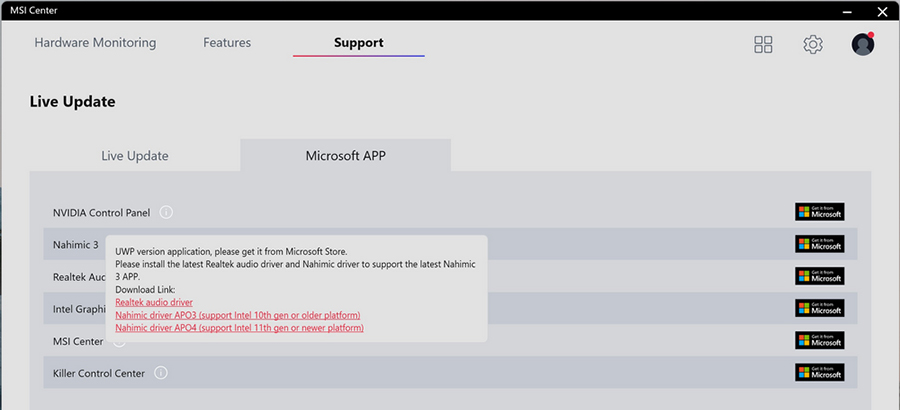Click the Nahimic 3 row label

(76, 245)
